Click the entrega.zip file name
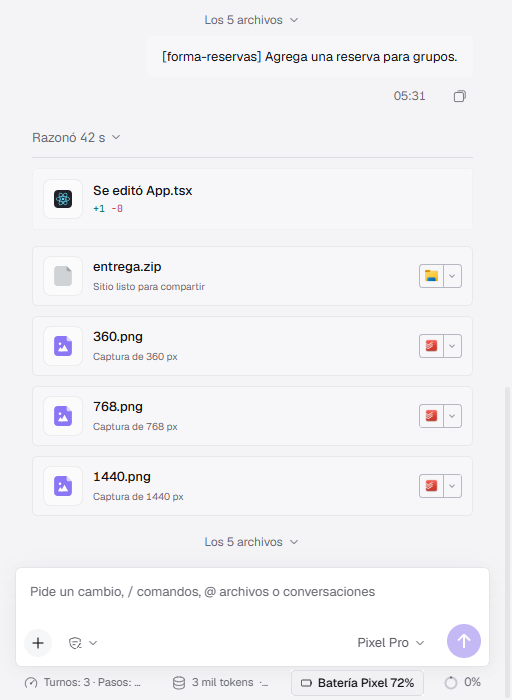 click(127, 267)
